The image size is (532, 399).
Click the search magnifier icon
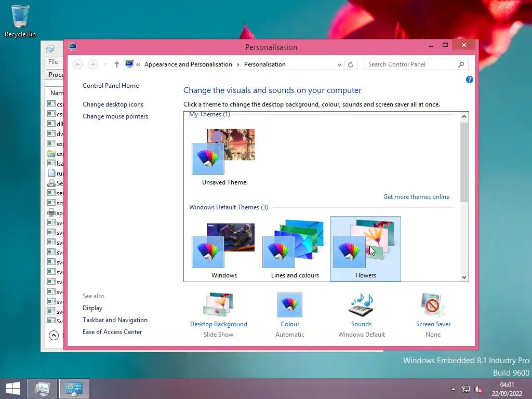pos(461,64)
